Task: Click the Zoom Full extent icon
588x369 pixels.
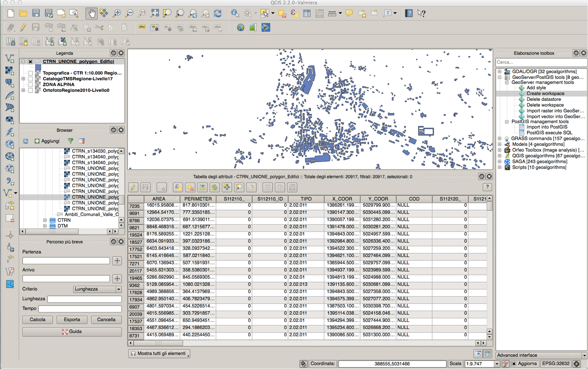Action: 155,13
